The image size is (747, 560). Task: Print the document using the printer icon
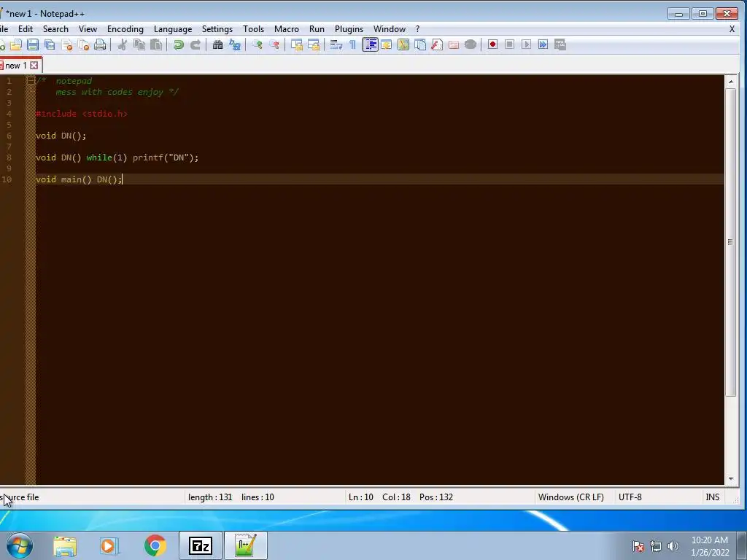100,44
